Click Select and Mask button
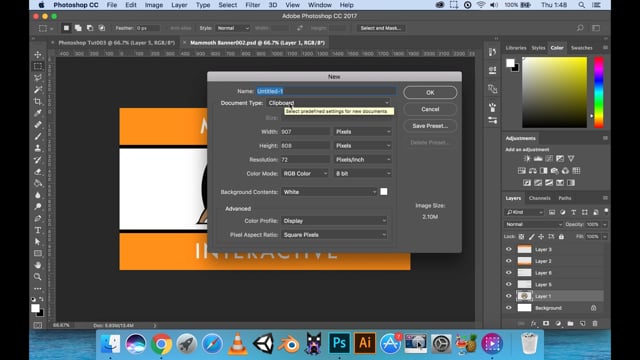 point(380,28)
